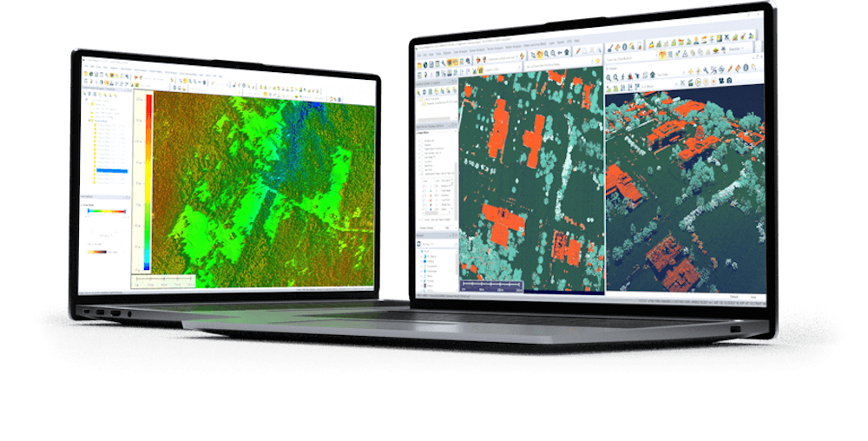Click the search magnifier icon in file toolbar

point(468,61)
